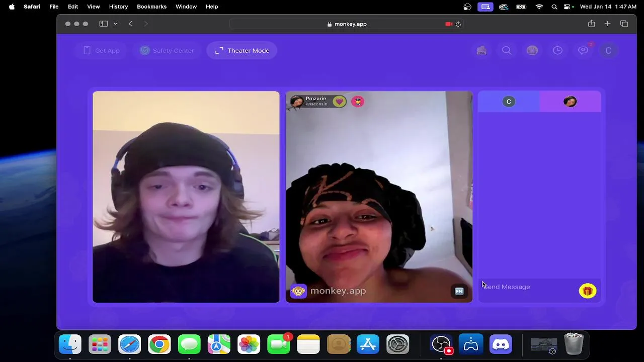Click the red camera-in-use indicator
Viewport: 644px width, 362px height.
449,24
